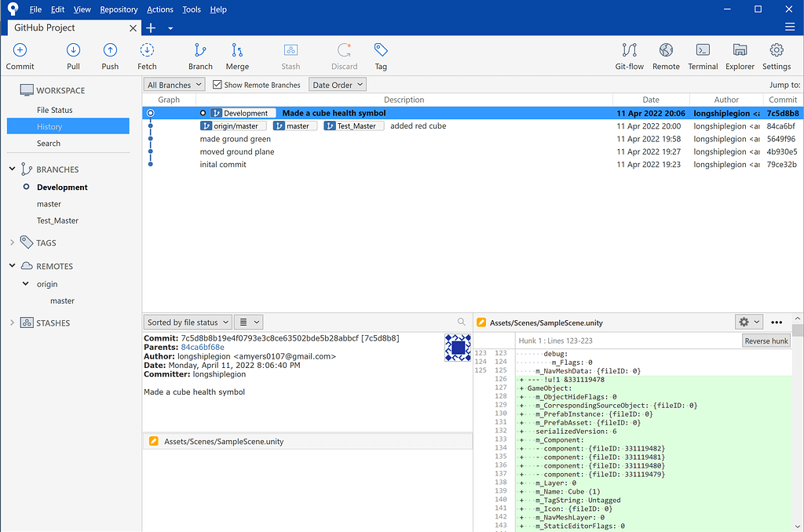Open the Repository menu
This screenshot has width=804, height=532.
(119, 9)
